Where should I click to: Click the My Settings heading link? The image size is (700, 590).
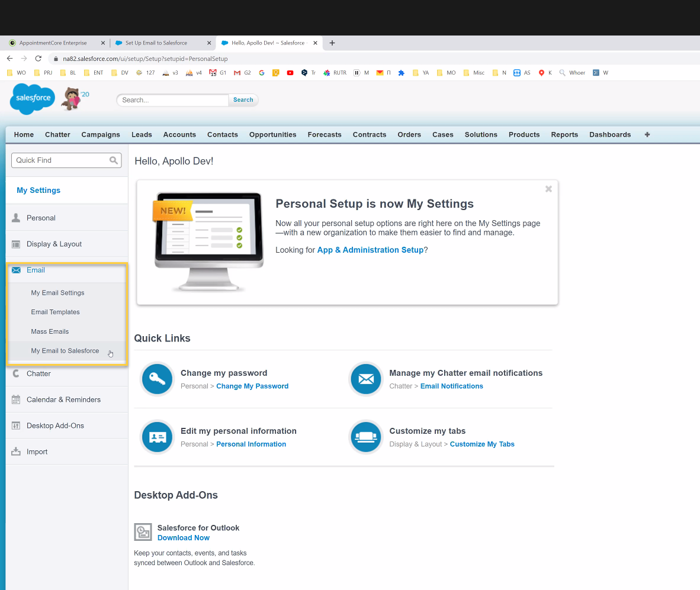click(x=38, y=191)
